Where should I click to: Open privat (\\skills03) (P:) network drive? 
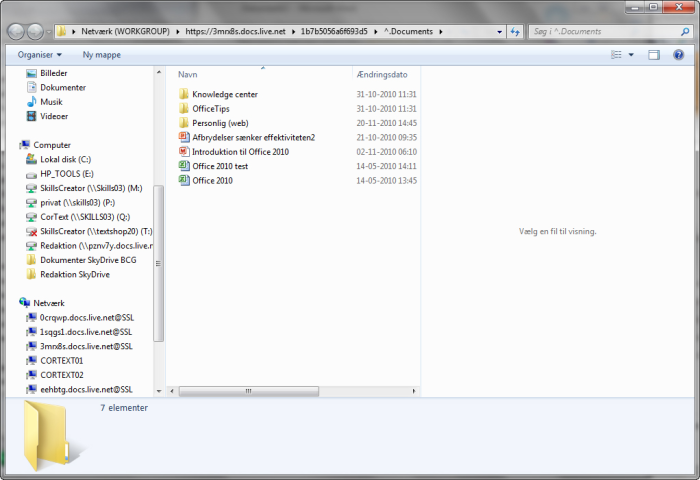77,203
